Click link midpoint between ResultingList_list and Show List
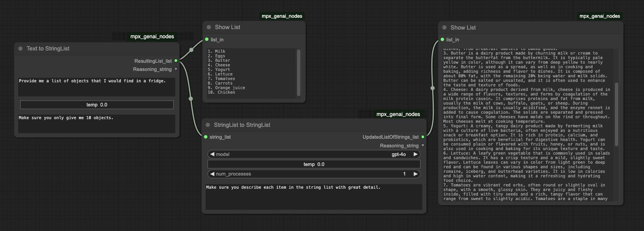The width and height of the screenshot is (644, 231). (191, 50)
